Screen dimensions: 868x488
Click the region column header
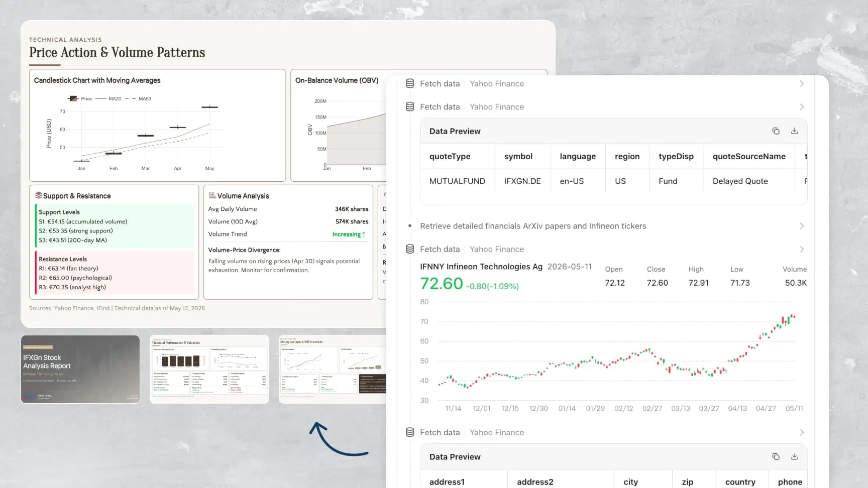[627, 156]
